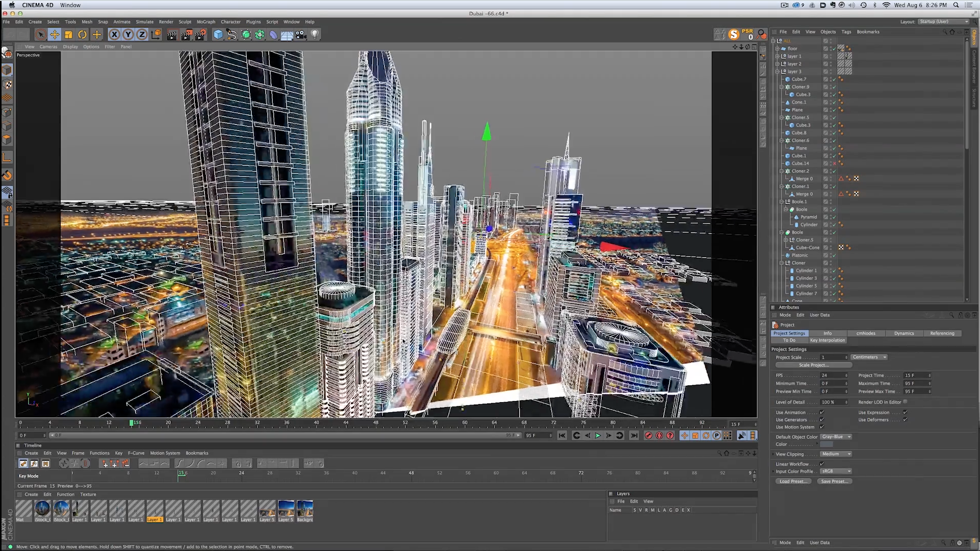Click the Record Active Objects button
The image size is (980, 551).
pos(648,436)
